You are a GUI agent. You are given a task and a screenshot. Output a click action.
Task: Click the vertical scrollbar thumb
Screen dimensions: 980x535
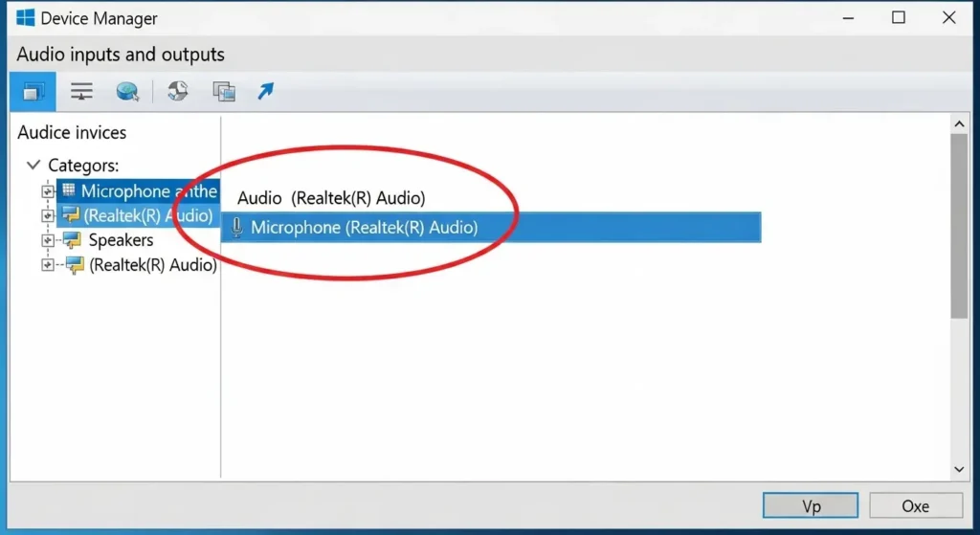(x=959, y=225)
